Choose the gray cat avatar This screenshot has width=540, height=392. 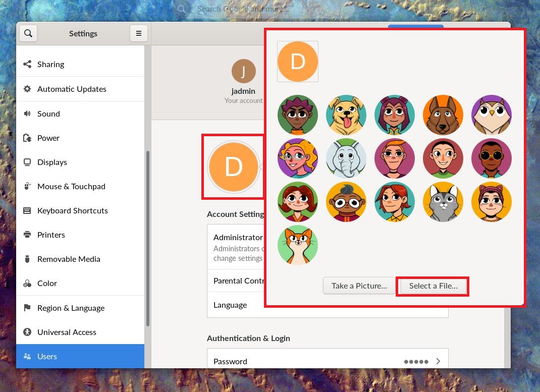click(443, 202)
